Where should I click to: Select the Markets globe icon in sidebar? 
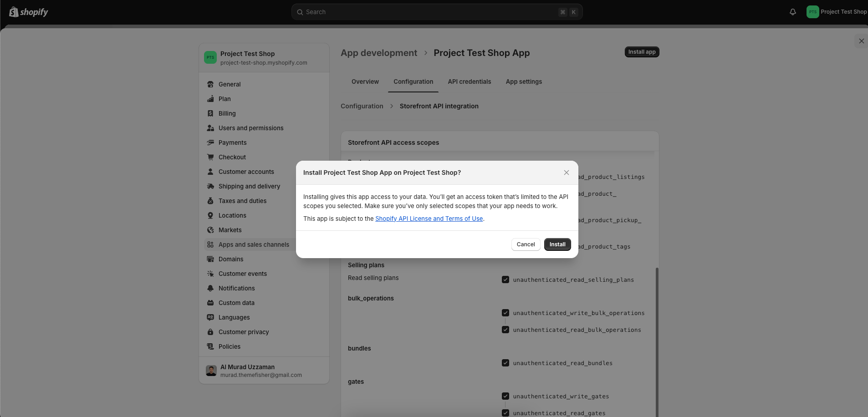210,230
